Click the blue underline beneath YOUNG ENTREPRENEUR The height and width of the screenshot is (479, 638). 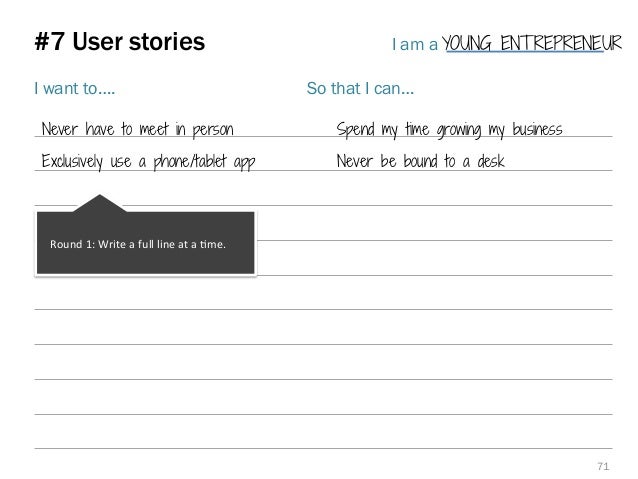525,52
